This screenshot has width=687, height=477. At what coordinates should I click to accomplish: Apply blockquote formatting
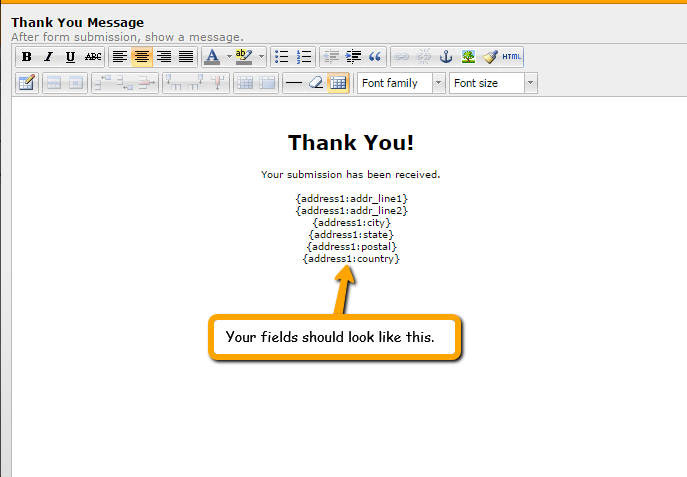point(376,57)
